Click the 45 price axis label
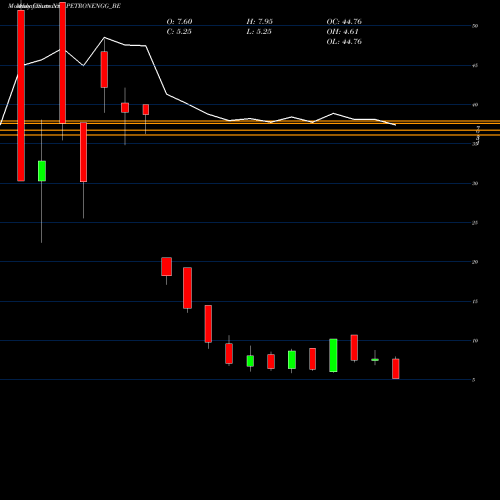This screenshot has width=500, height=500. point(475,65)
